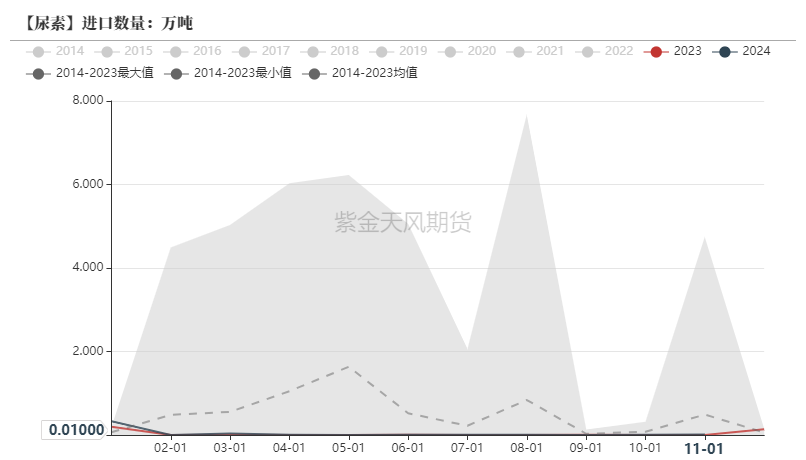This screenshot has height=460, width=806.
Task: Click the 0.01000 axis pointer value box
Action: tap(73, 430)
